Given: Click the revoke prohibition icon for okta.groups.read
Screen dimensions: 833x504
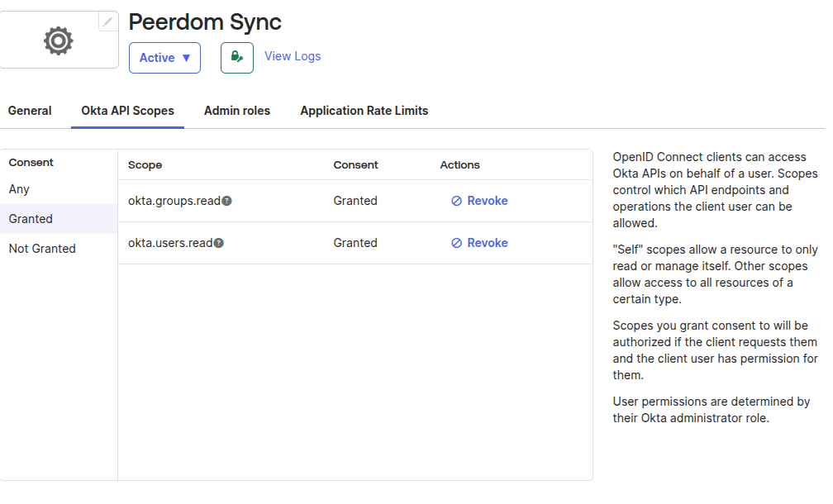Looking at the screenshot, I should (x=455, y=200).
